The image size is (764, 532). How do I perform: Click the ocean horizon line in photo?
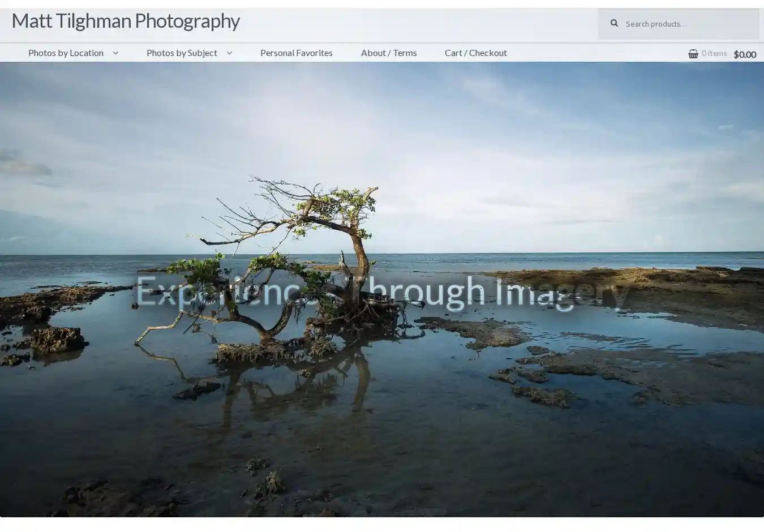pyautogui.click(x=566, y=253)
